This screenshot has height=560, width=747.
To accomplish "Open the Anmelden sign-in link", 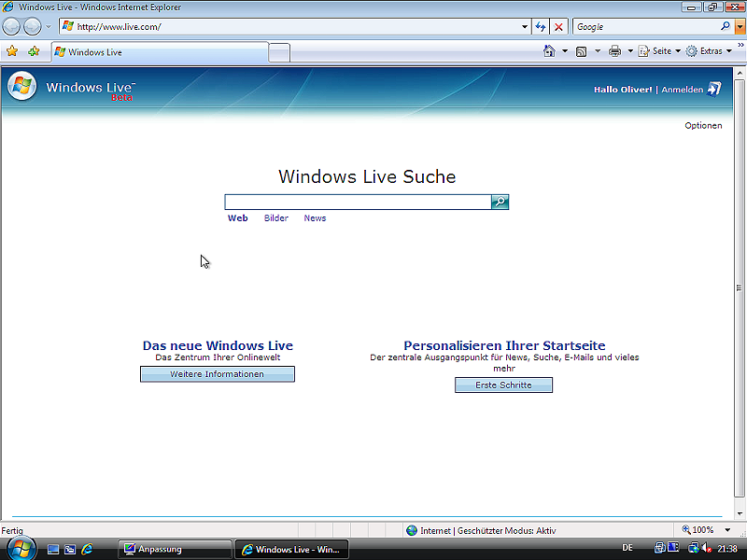I will pyautogui.click(x=682, y=90).
